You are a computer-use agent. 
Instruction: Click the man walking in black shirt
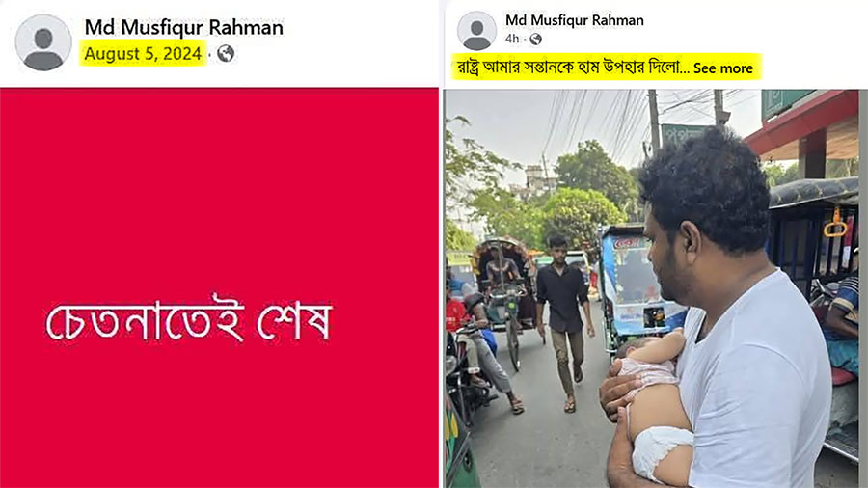coord(564,322)
